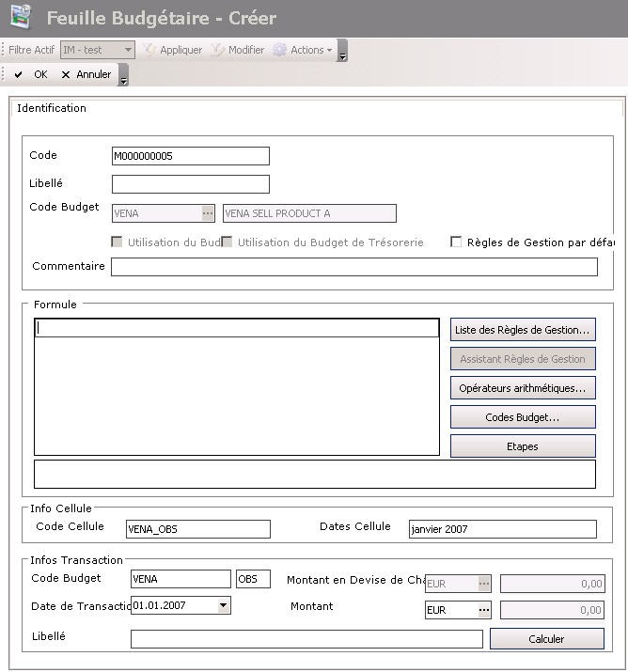Cancel using the Annuler X icon
The image size is (628, 672).
(x=66, y=74)
